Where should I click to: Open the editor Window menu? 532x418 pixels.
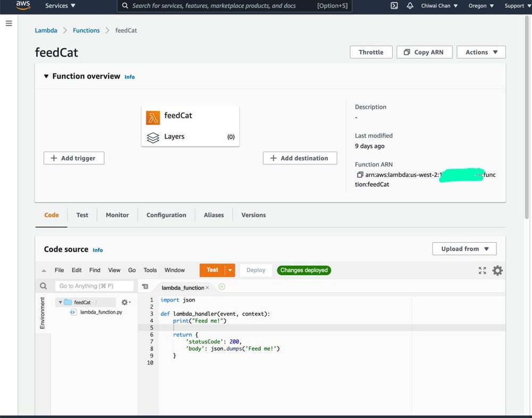point(174,270)
